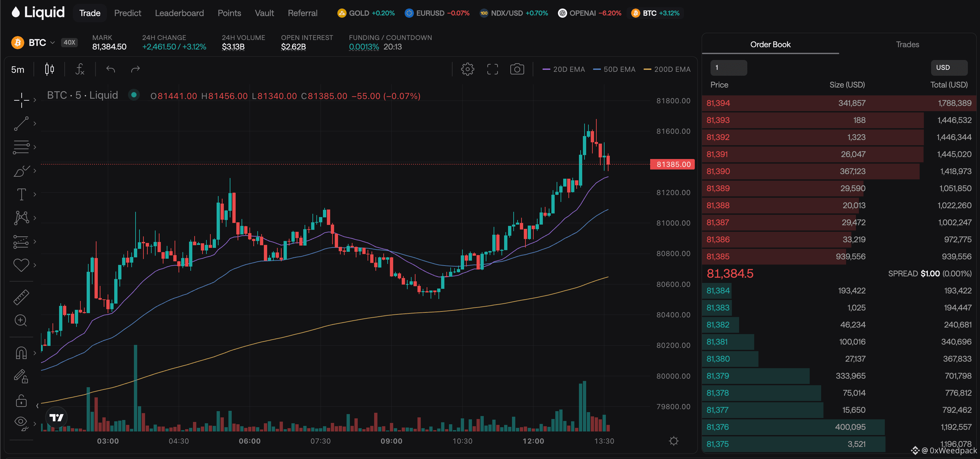
Task: Expand the trend line tools arrow
Action: 34,124
